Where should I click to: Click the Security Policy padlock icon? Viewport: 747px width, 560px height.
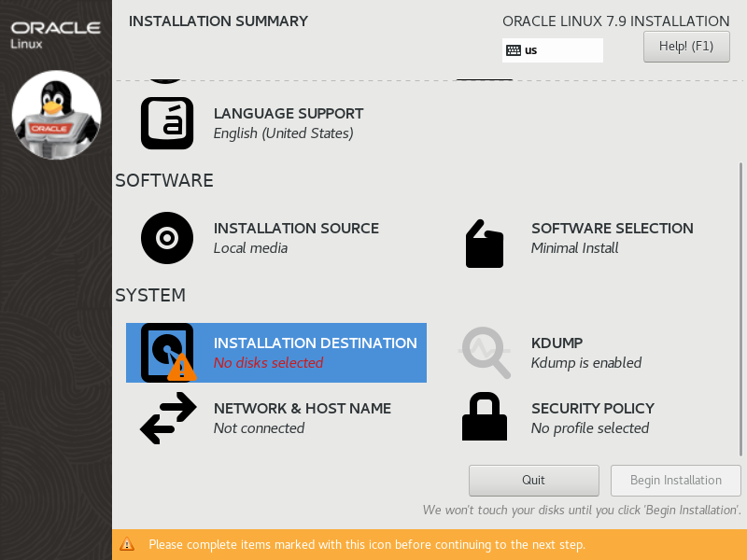[x=485, y=416]
